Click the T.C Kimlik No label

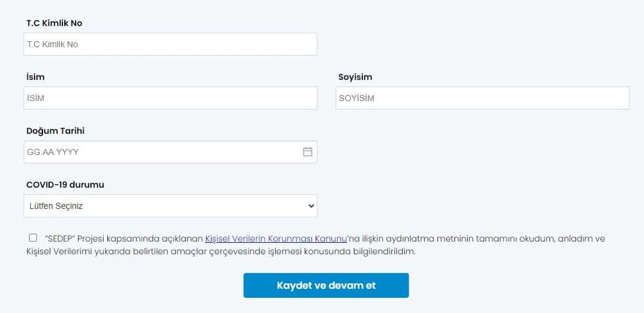54,23
